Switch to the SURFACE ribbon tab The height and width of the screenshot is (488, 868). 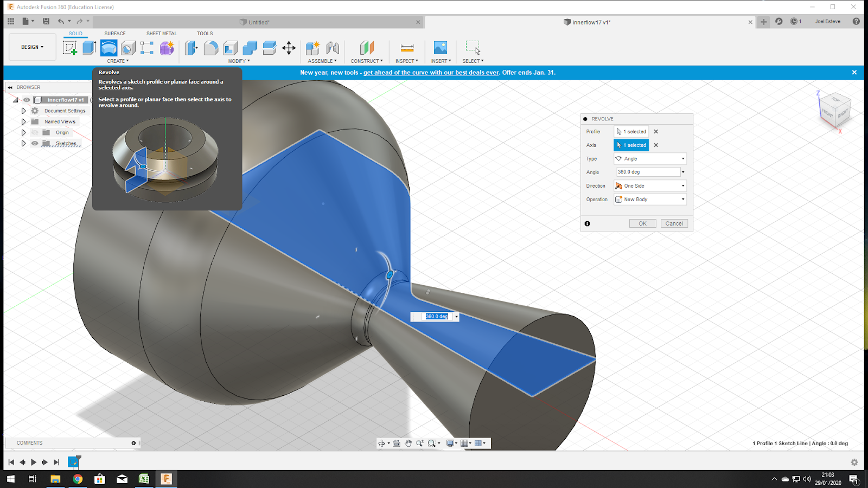click(114, 33)
